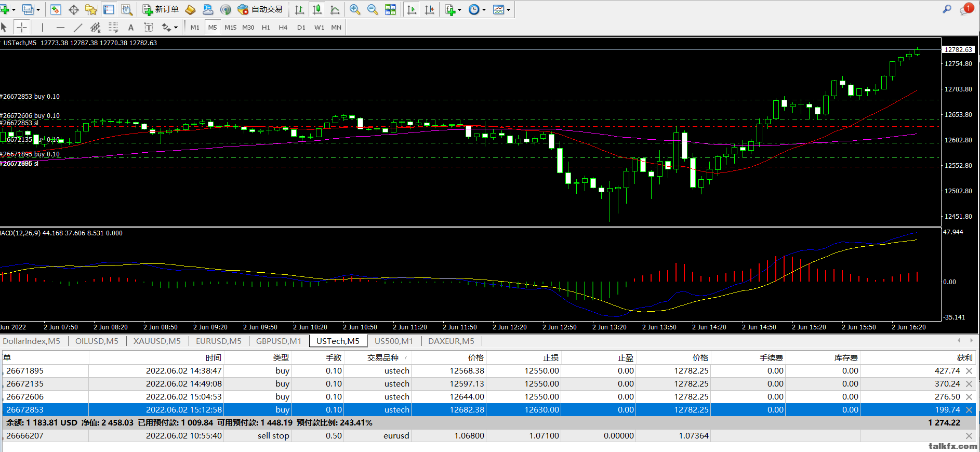Open the Strategy Tester icon
The height and width of the screenshot is (452, 980).
126,9
